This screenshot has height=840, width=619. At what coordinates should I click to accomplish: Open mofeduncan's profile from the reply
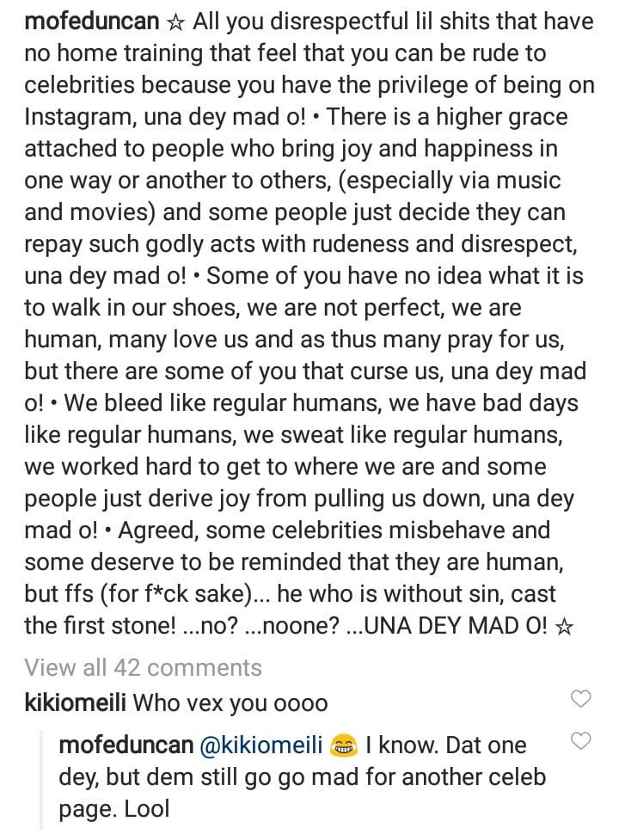point(125,745)
